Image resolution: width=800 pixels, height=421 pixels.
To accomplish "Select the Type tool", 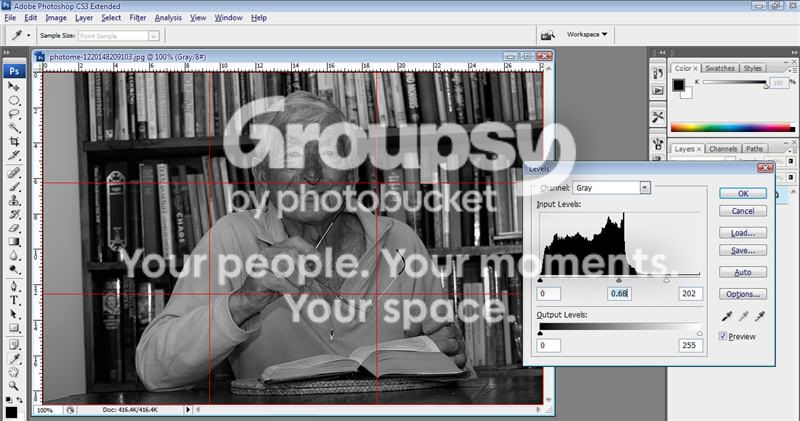I will [14, 300].
